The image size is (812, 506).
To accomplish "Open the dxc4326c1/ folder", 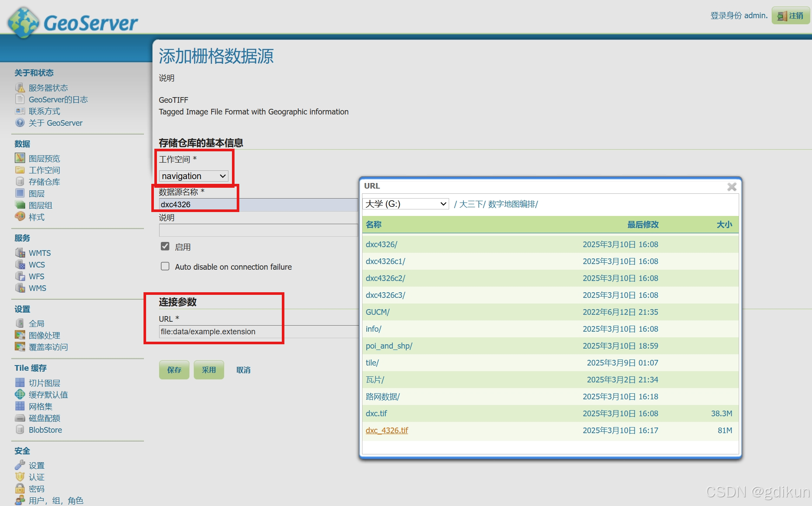I will 385,261.
